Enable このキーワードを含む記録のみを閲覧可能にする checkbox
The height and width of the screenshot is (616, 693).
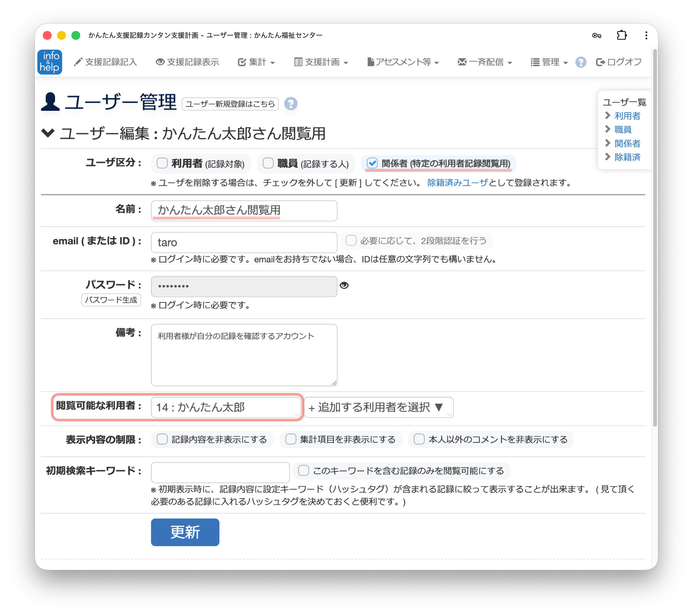pos(303,470)
